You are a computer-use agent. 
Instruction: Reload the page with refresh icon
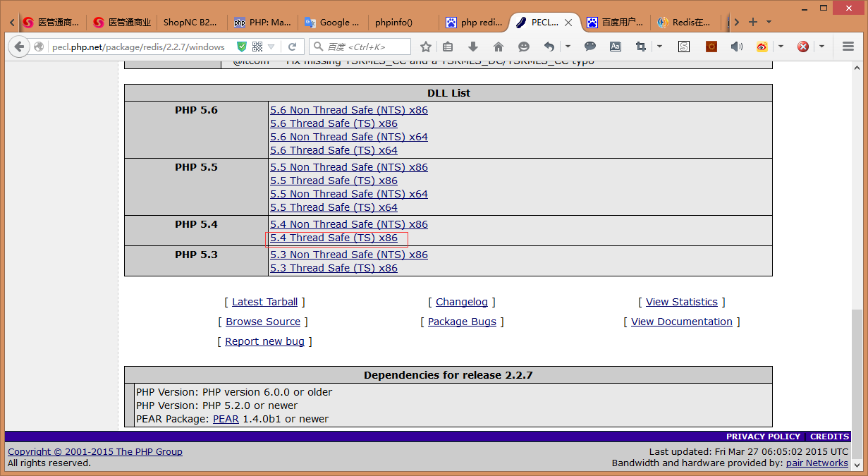[x=292, y=47]
